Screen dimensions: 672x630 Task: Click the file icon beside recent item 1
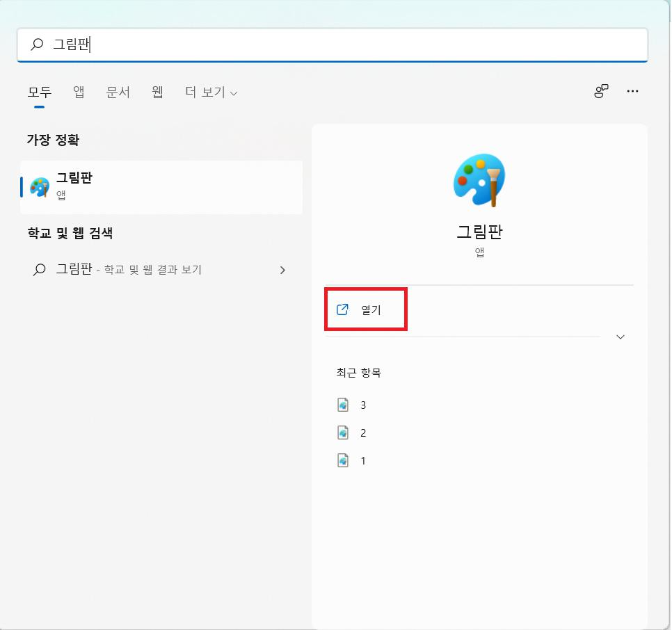(x=343, y=460)
